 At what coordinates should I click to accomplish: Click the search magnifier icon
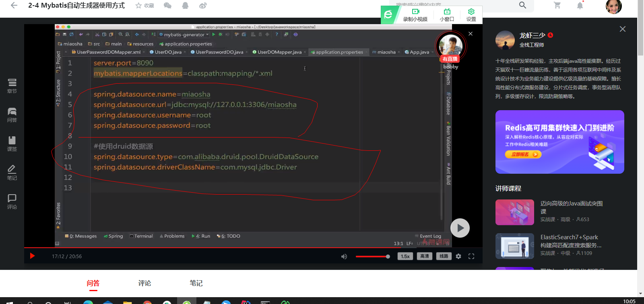pyautogui.click(x=522, y=5)
